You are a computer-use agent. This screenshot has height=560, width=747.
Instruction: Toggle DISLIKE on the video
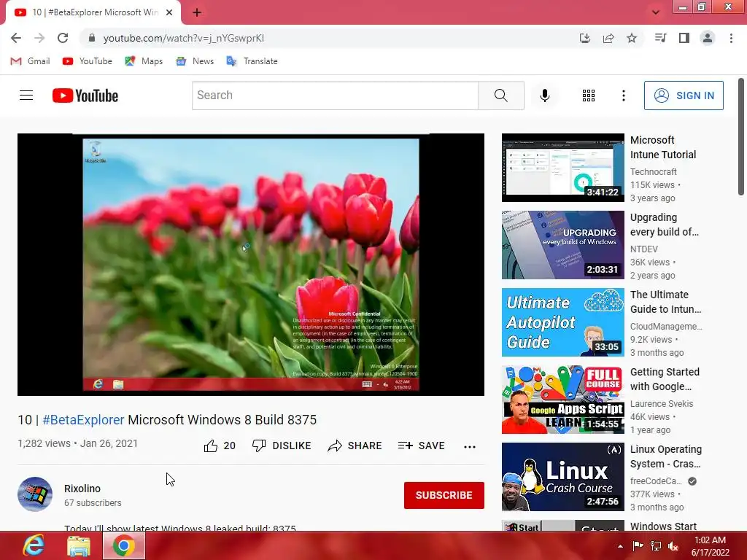pos(282,446)
